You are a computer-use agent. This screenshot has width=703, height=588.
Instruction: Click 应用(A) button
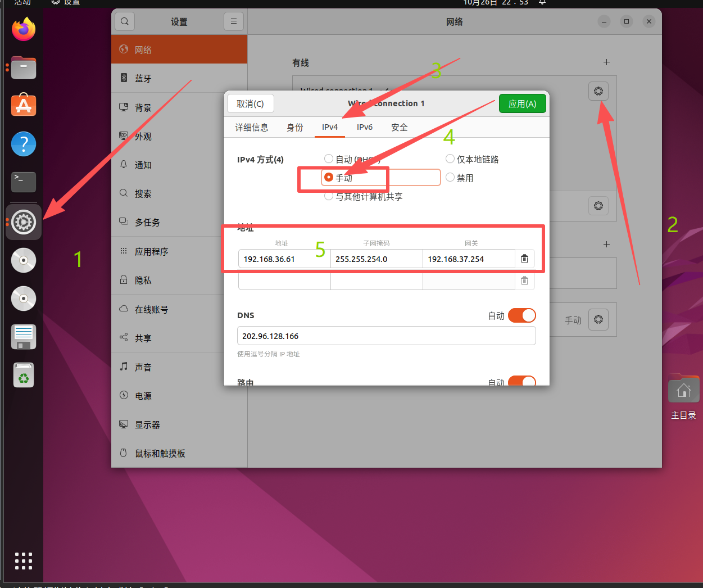[x=523, y=103]
